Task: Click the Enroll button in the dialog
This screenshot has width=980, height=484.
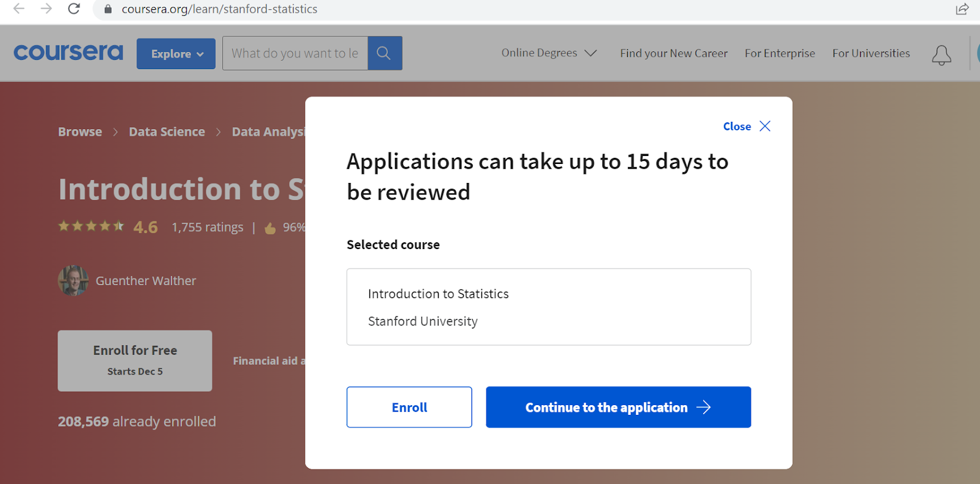Action: coord(409,407)
